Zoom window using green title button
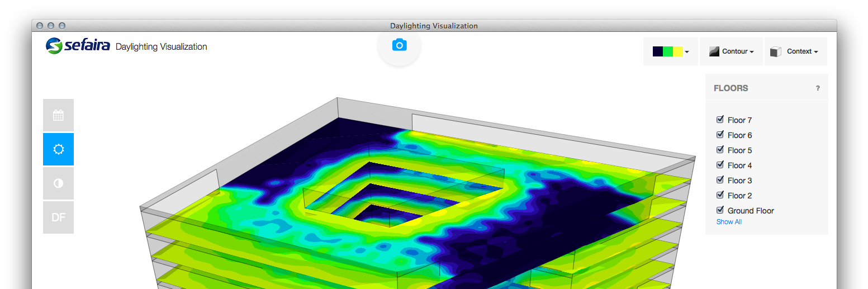868x289 pixels. tap(62, 26)
